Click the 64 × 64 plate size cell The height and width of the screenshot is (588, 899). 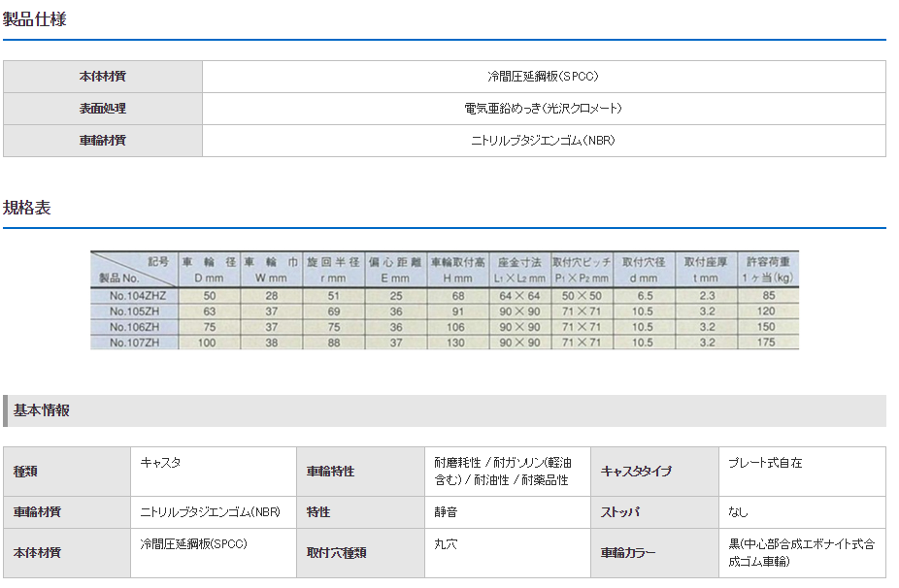coord(519,296)
